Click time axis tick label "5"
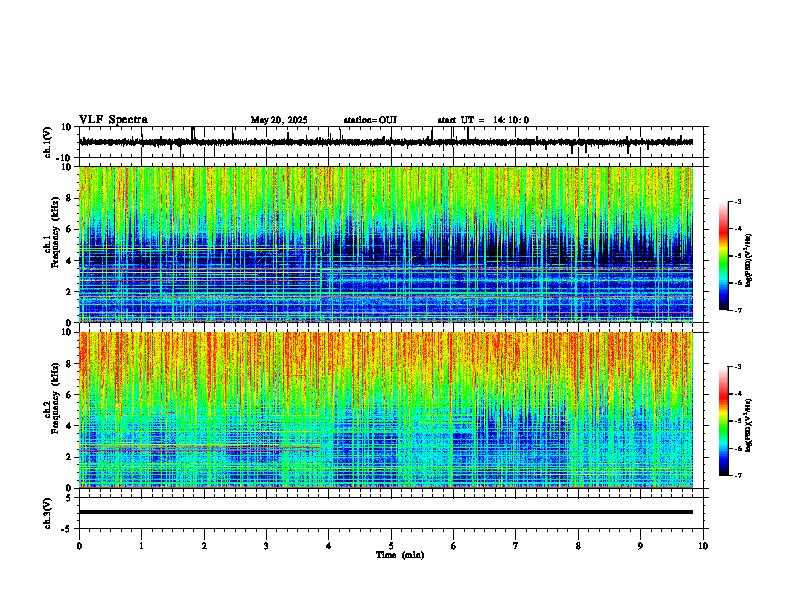 pos(391,546)
